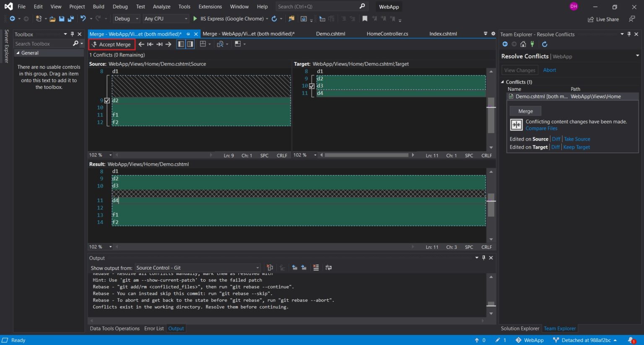Uncheck the d3 checkbox in Target pane
644x345 pixels.
coord(312,86)
